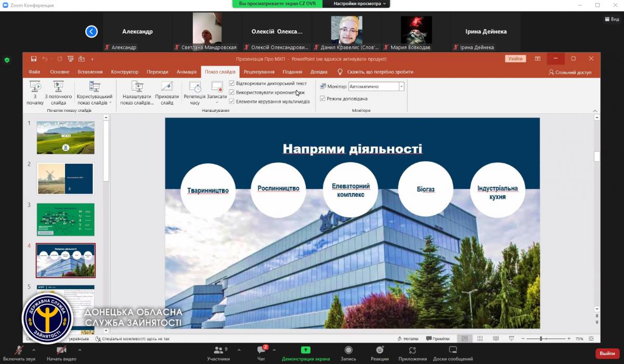The width and height of the screenshot is (624, 364).
Task: Click Hide Slide icon in ribbon
Action: [x=167, y=87]
